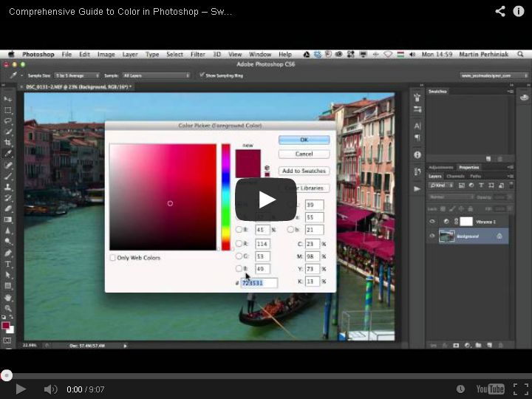Open the Filter menu

tap(197, 54)
